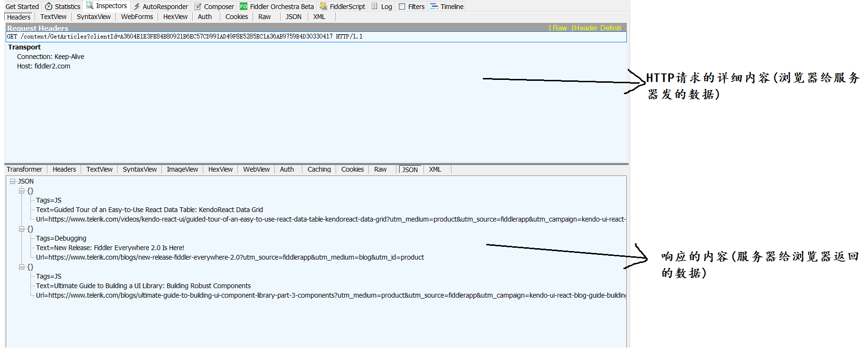
Task: Select the new-release-fiddler-everywhere Url node
Action: 230,257
